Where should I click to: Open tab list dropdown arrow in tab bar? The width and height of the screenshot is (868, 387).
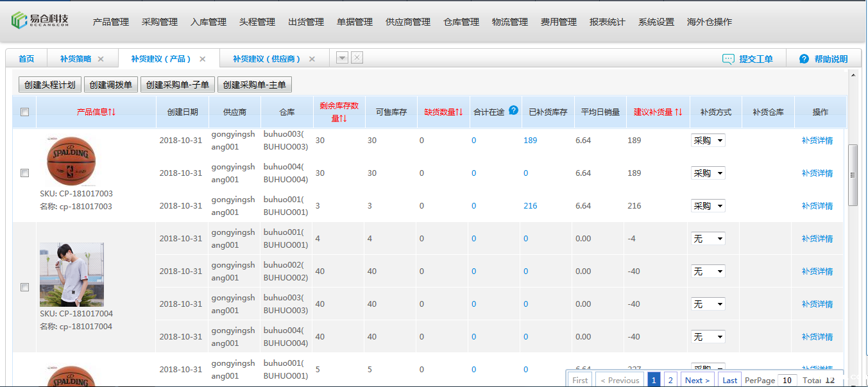tap(342, 58)
